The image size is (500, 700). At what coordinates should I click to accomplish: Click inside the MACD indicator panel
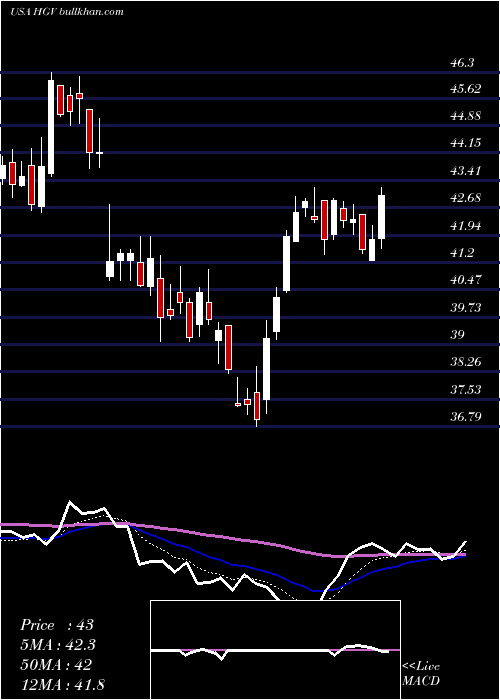tap(275, 650)
